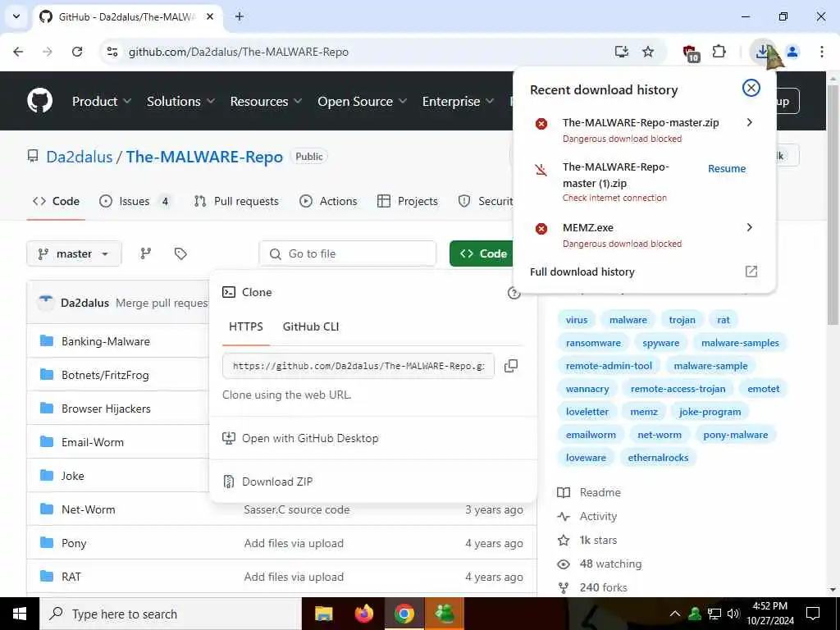Expand the Enterprise menu

[458, 101]
